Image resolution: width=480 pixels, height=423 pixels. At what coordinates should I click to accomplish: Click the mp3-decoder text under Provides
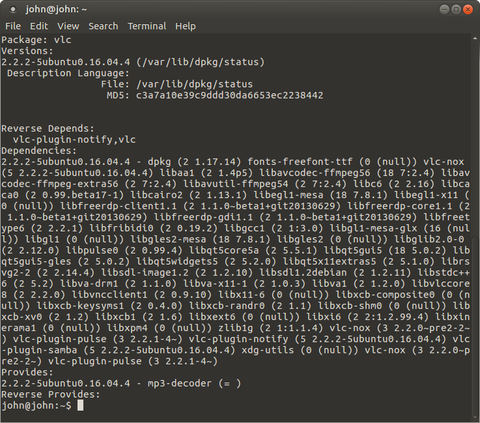coord(179,384)
